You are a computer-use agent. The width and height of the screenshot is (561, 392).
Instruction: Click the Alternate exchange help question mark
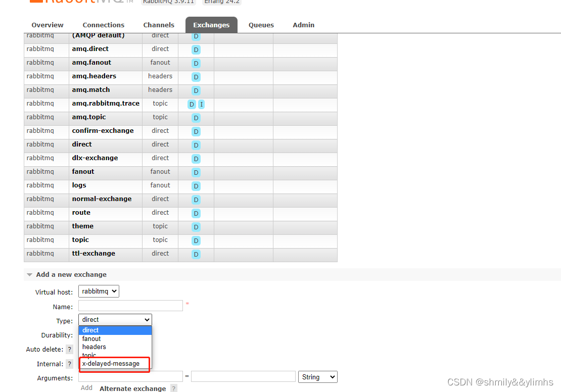174,388
